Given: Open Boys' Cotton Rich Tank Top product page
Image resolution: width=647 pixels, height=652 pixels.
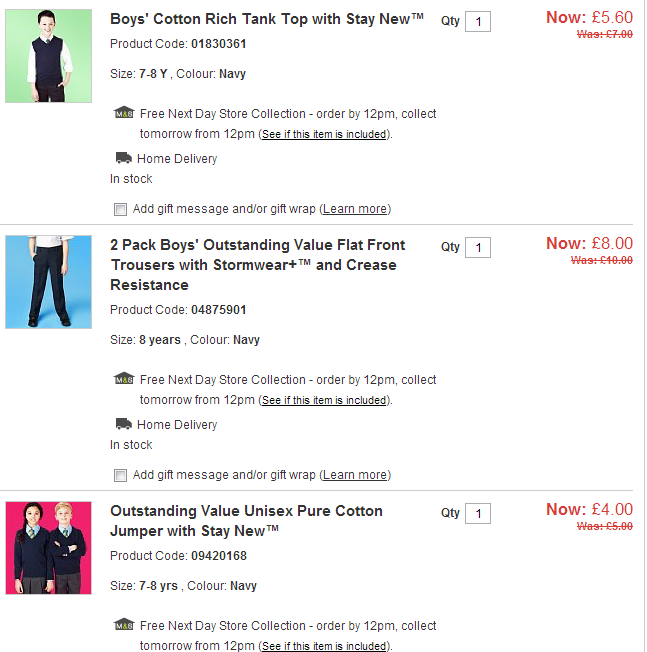Looking at the screenshot, I should tap(267, 19).
